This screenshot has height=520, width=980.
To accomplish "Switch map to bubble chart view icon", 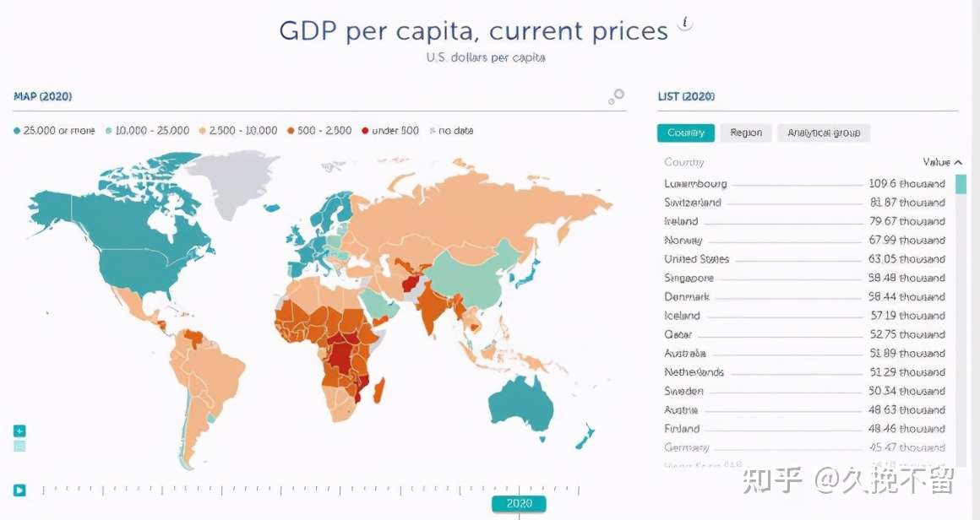I will 617,98.
